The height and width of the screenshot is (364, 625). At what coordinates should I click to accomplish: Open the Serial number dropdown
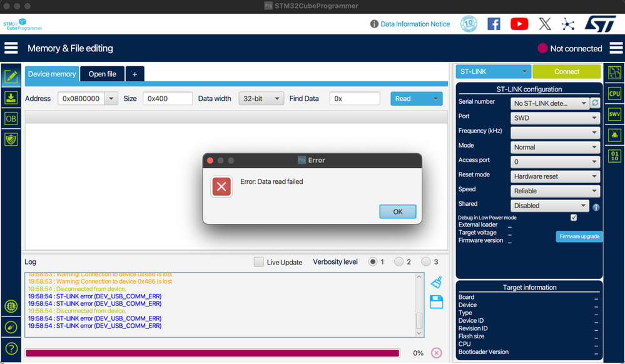(550, 103)
